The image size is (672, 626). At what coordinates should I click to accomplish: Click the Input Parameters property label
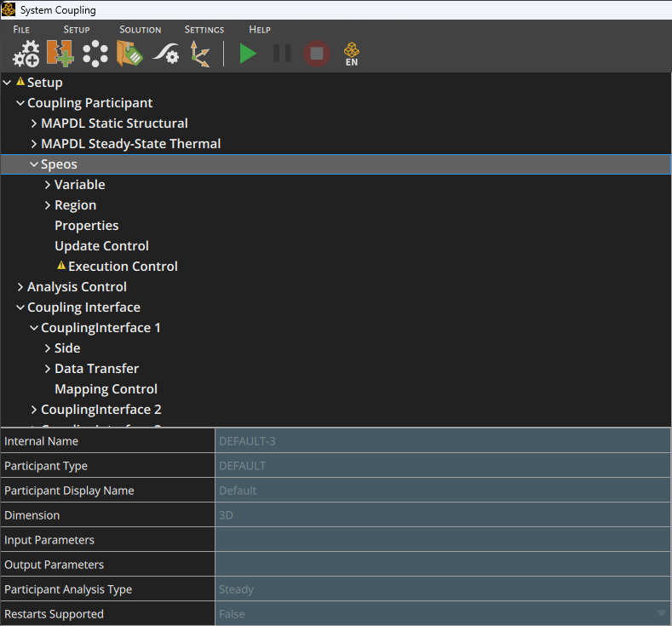[x=49, y=540]
